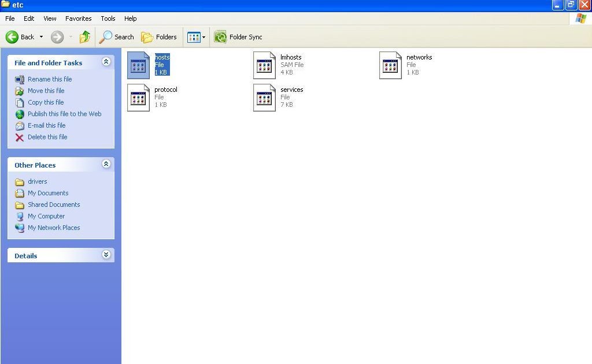Click the File and Folder Tasks header

click(49, 63)
